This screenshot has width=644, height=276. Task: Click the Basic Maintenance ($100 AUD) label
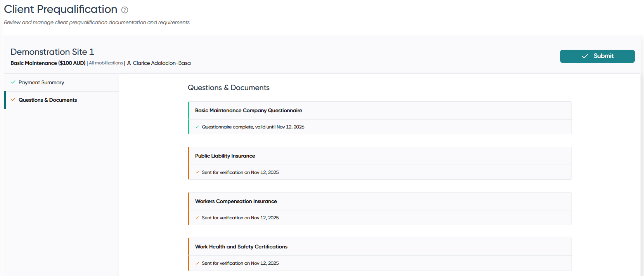pyautogui.click(x=48, y=63)
